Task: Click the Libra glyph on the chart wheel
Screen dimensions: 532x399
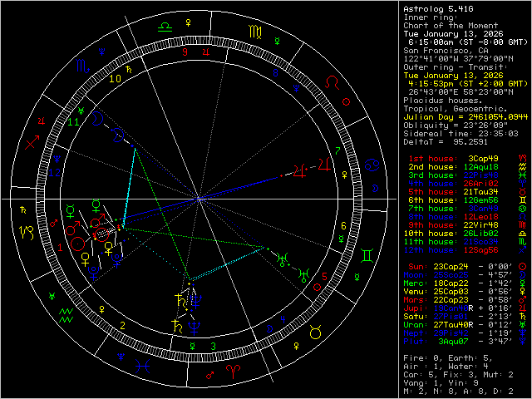Action: (167, 26)
